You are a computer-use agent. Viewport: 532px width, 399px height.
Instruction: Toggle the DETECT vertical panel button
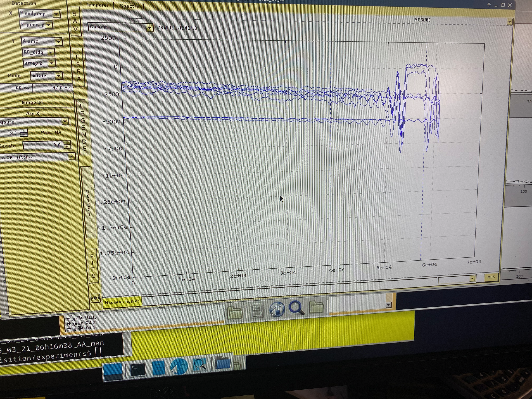click(x=89, y=203)
